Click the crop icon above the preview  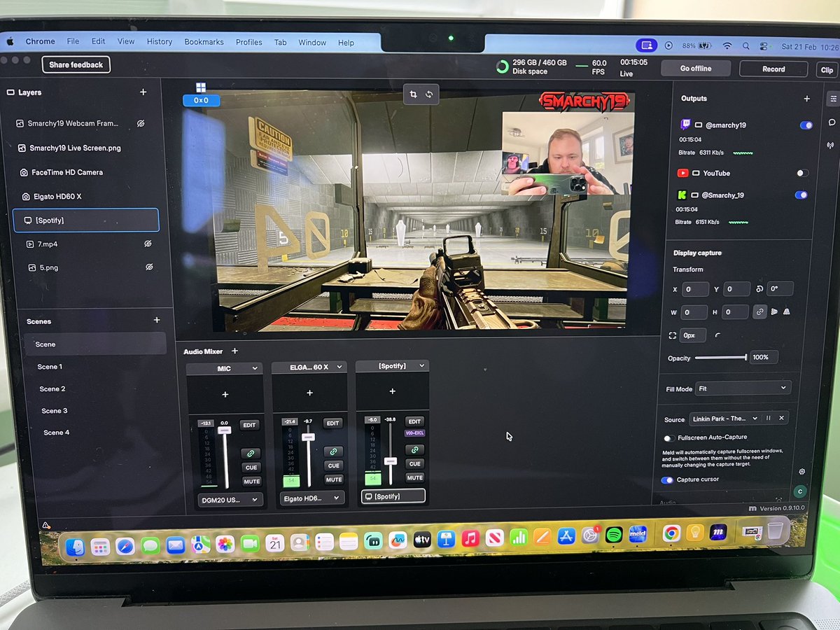413,93
